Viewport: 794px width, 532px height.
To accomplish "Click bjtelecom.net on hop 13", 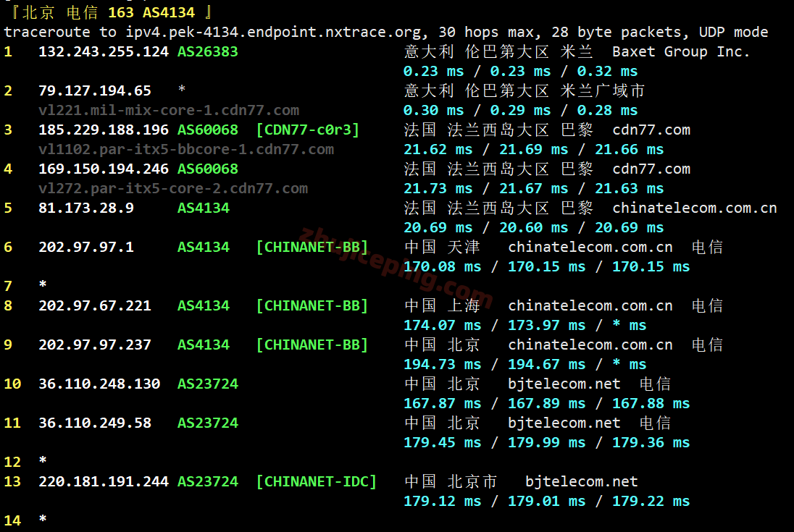I will click(582, 481).
